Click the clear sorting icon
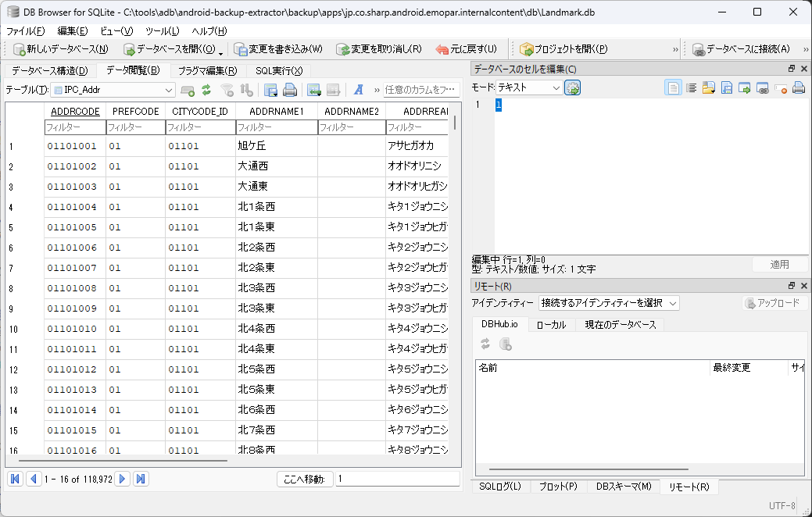812x517 pixels. tap(246, 90)
